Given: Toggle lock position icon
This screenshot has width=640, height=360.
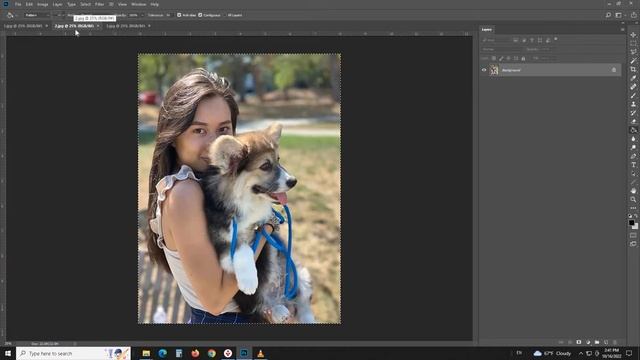Looking at the screenshot, I should tap(509, 58).
